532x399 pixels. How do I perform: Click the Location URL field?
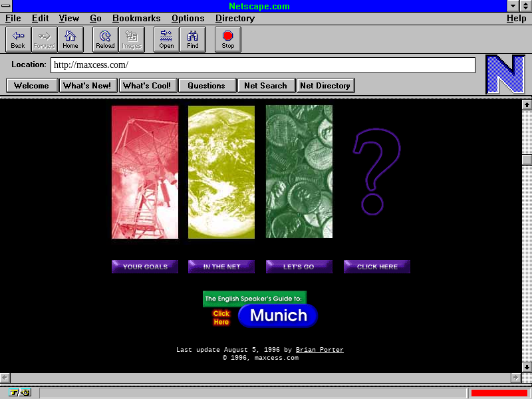click(263, 65)
